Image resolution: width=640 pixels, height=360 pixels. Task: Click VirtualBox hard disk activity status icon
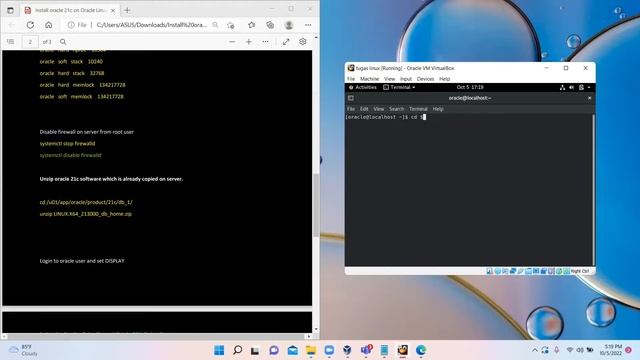(489, 271)
